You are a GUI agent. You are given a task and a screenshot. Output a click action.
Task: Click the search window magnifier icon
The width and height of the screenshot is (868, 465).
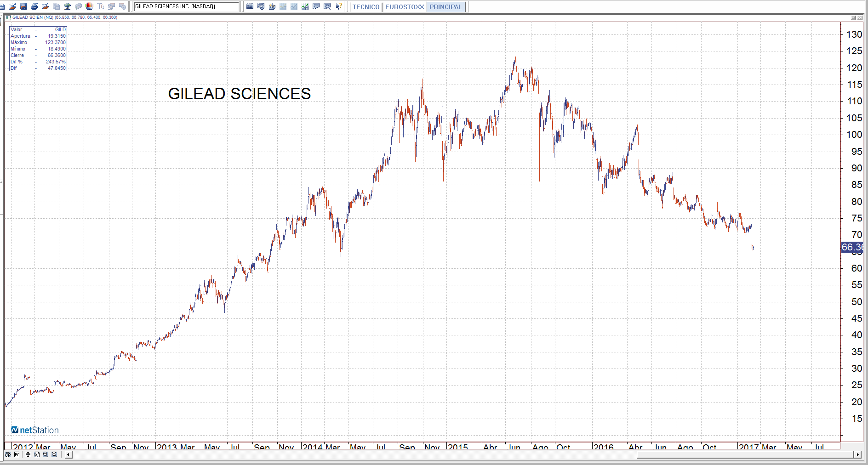click(327, 6)
